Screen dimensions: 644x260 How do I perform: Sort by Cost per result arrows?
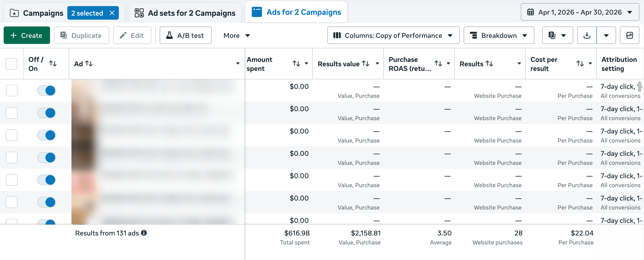point(580,63)
